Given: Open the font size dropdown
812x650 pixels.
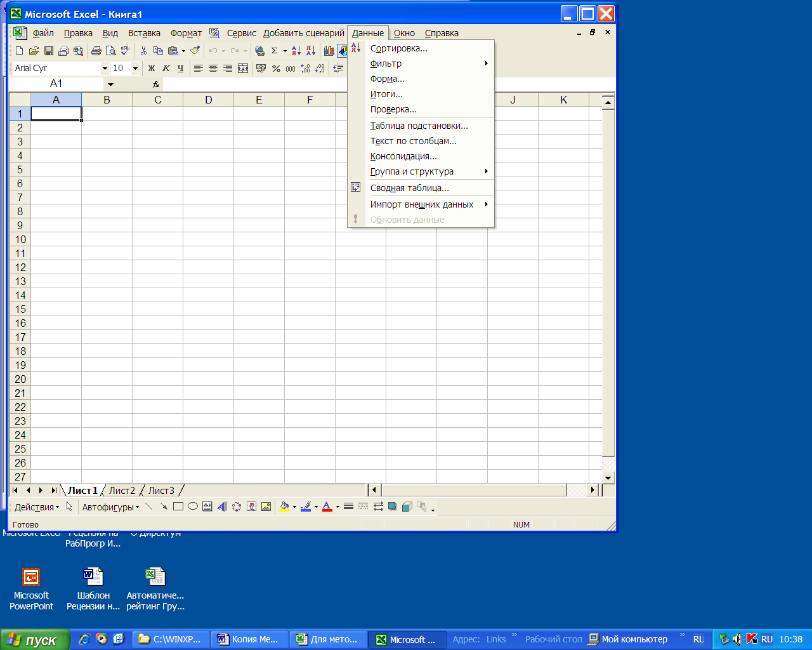Looking at the screenshot, I should pos(135,68).
